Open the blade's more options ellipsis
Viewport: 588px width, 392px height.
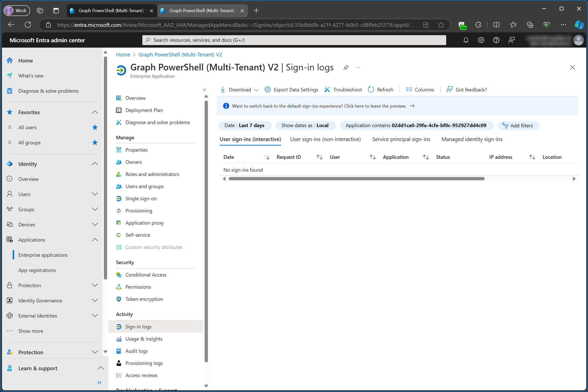(x=358, y=67)
